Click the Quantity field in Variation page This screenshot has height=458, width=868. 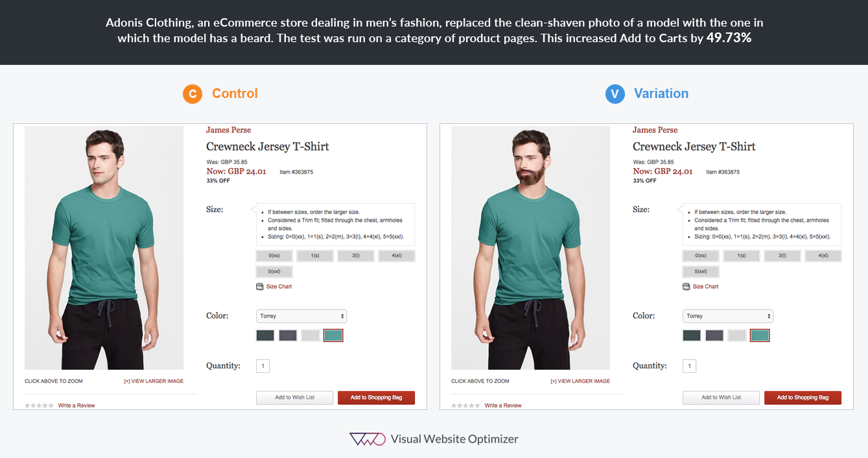pos(689,366)
